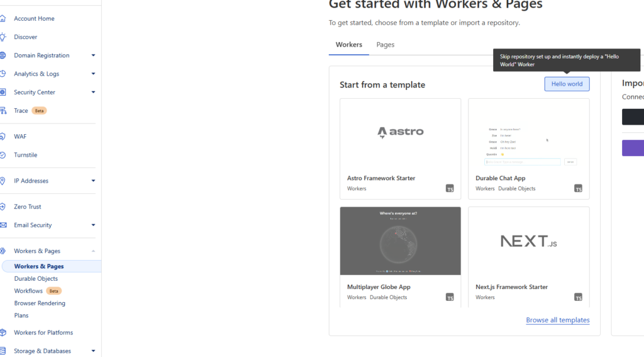This screenshot has width=644, height=357.
Task: Click the Account Home house icon
Action: (3, 18)
